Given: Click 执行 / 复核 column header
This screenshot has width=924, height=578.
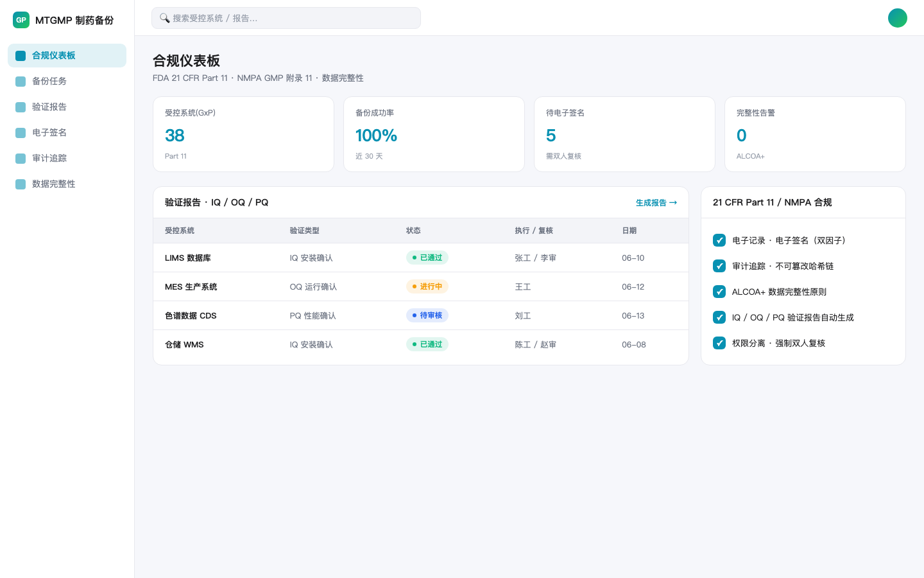Looking at the screenshot, I should click(534, 231).
